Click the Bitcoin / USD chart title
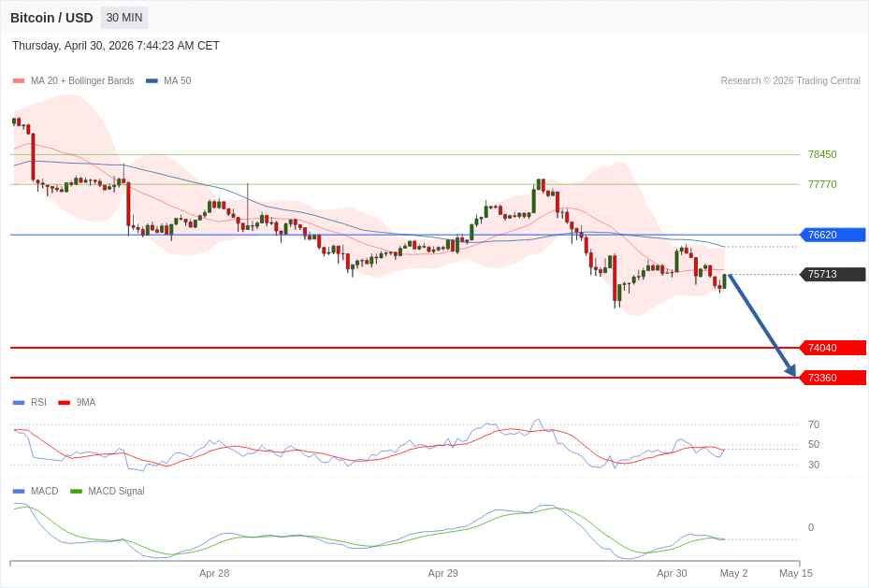869x588 pixels. (51, 18)
